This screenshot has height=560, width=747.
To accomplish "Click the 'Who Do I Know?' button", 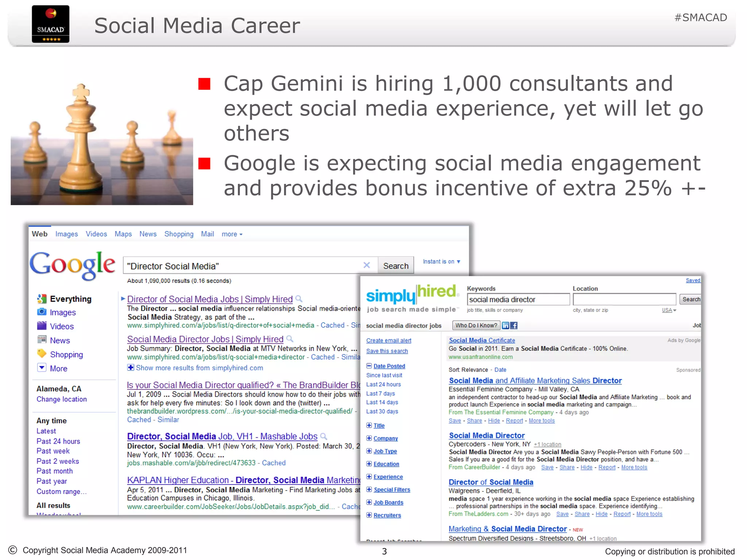I will click(476, 325).
